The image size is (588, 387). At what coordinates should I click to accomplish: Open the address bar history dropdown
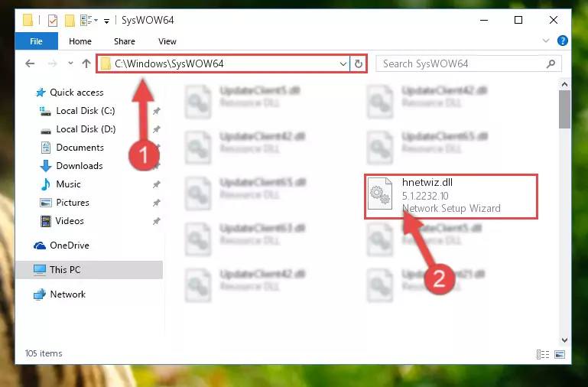click(343, 63)
